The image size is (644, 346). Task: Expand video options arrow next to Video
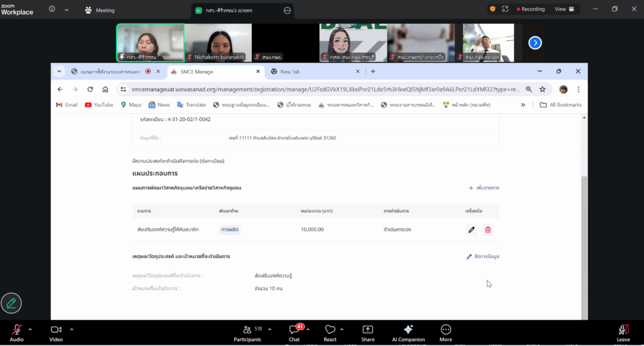pos(72,329)
